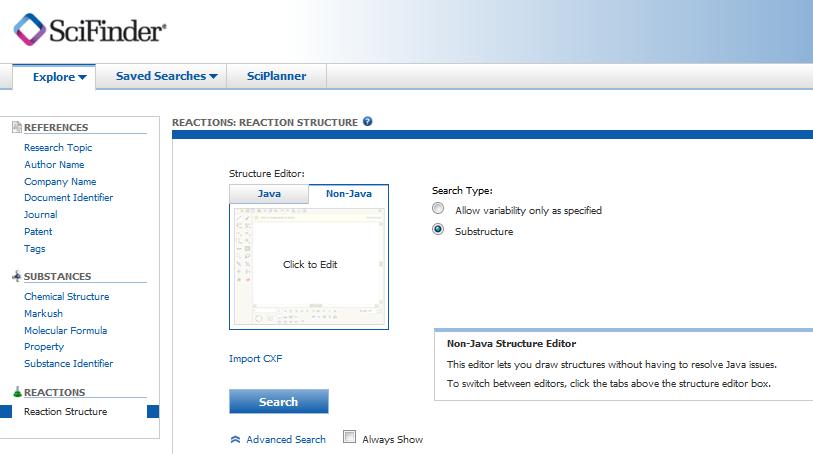The width and height of the screenshot is (813, 454).
Task: Click the REACTIONS section heading
Action: 54,392
